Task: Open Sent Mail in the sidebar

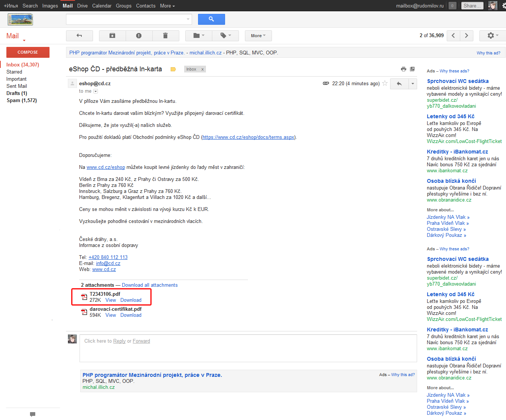Action: pos(17,86)
